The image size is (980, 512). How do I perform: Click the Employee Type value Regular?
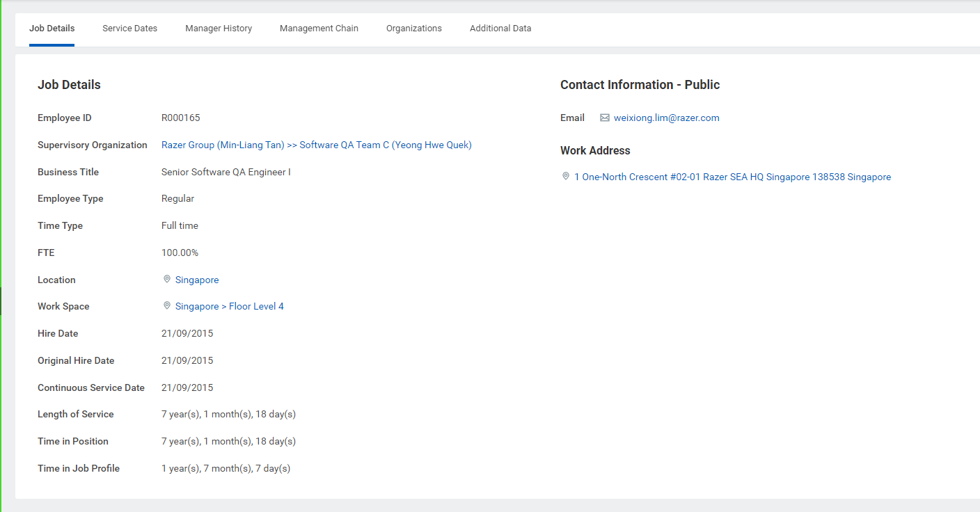(178, 198)
